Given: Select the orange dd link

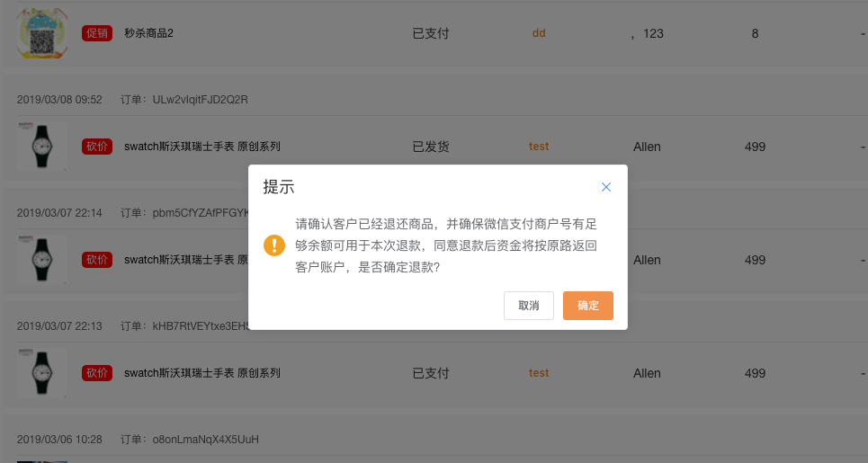Looking at the screenshot, I should (x=539, y=33).
